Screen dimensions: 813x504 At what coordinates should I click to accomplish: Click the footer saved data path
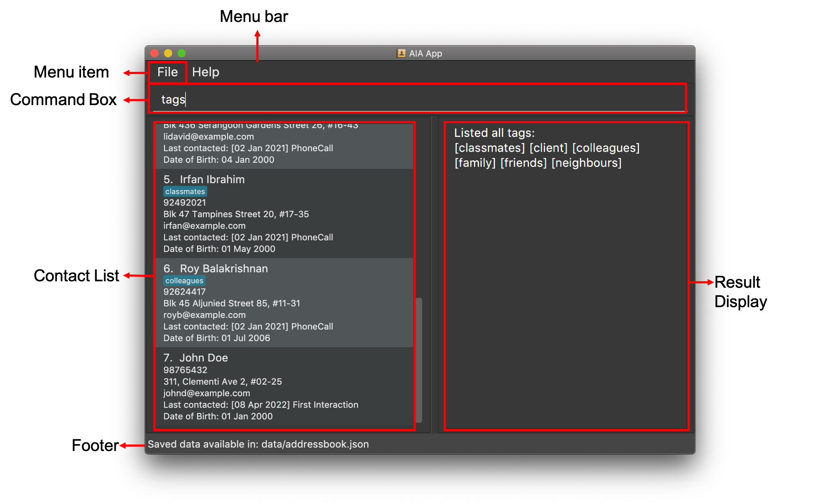(x=258, y=444)
